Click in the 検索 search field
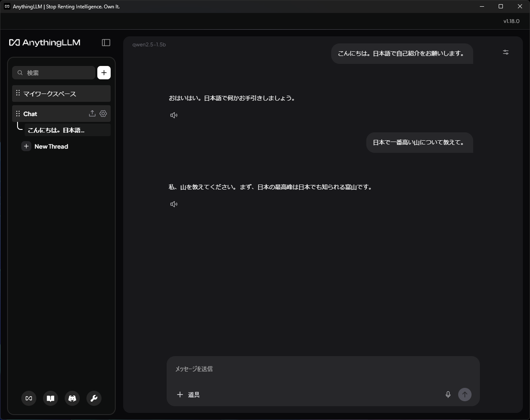The image size is (530, 420). tap(54, 73)
